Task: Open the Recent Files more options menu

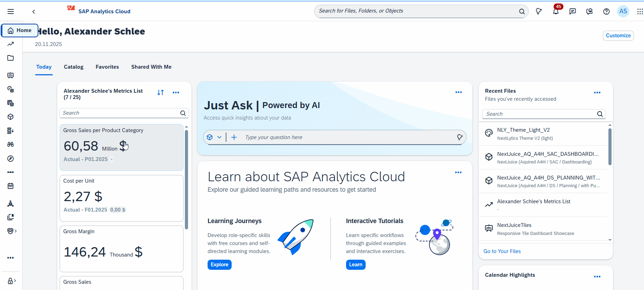Action: coord(597,93)
